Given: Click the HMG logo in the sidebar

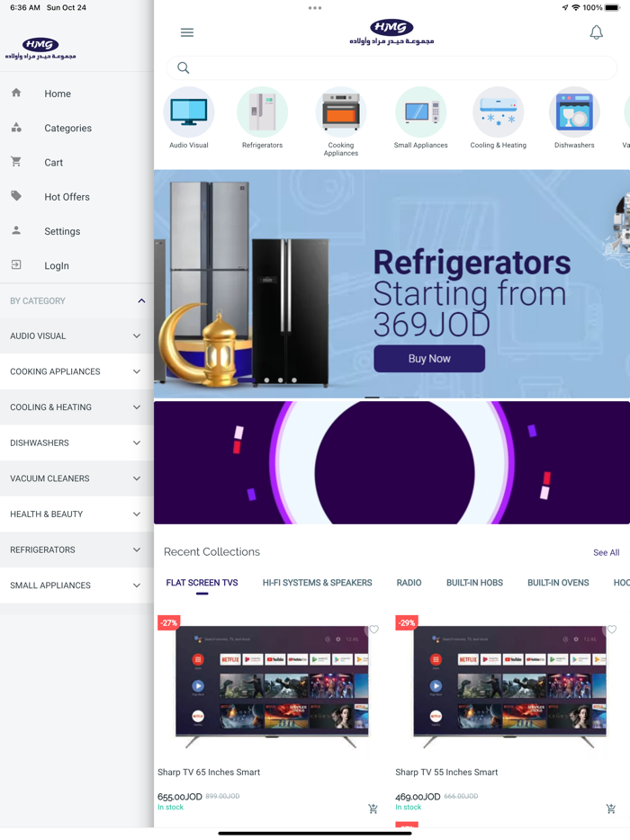Looking at the screenshot, I should [x=40, y=49].
